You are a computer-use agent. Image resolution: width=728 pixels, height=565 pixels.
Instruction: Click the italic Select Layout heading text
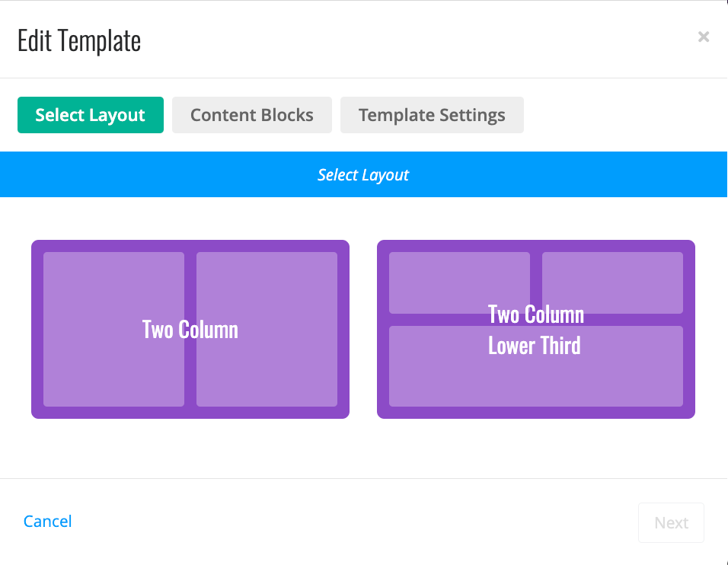click(363, 175)
